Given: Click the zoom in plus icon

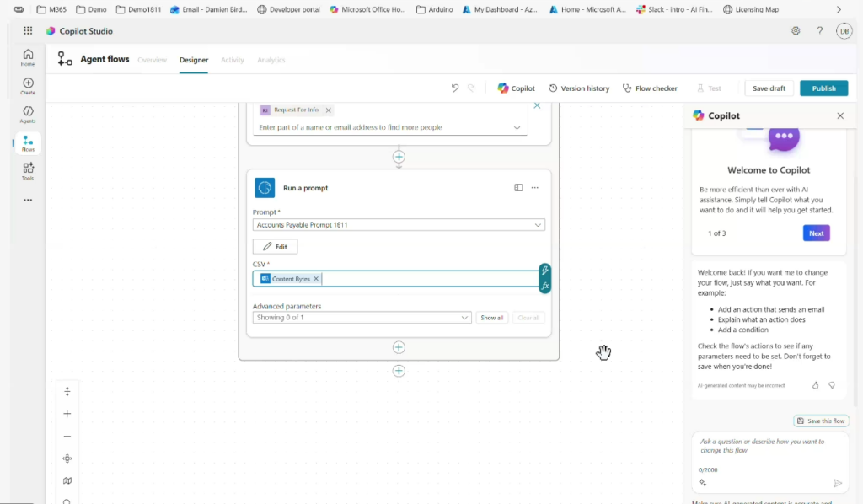Looking at the screenshot, I should 67,414.
